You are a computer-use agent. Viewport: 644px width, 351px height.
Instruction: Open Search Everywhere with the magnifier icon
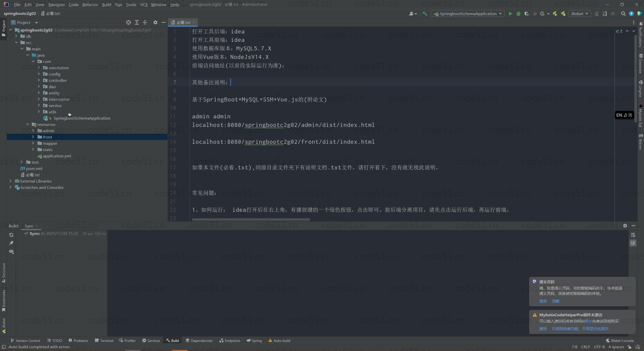click(623, 14)
